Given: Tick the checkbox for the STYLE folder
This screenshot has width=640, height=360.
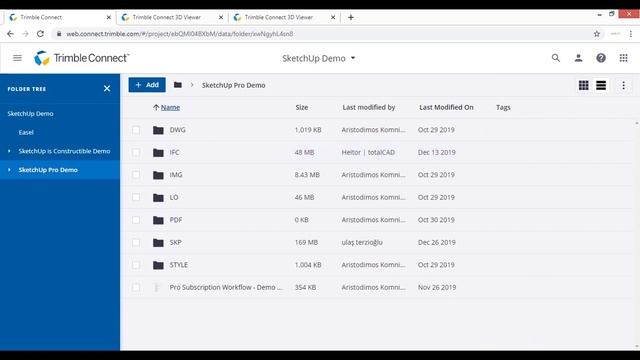Looking at the screenshot, I should pos(136,265).
